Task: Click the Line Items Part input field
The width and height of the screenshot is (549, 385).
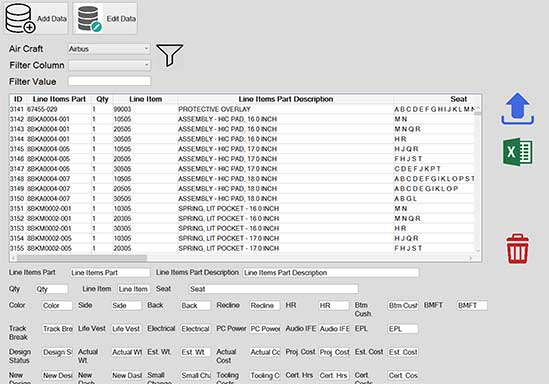Action: click(110, 273)
